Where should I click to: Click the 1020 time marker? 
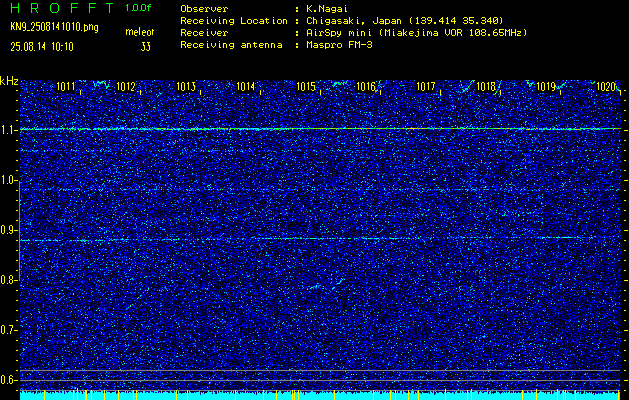click(x=606, y=87)
